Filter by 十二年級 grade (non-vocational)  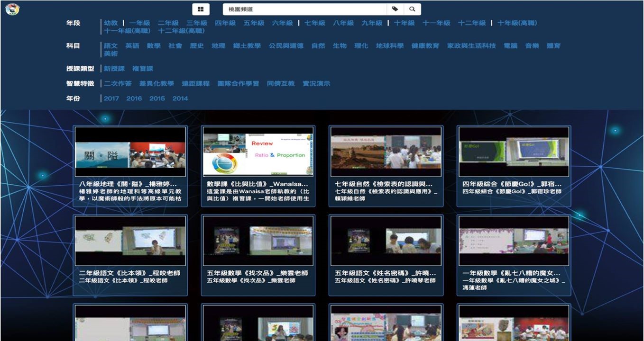tap(472, 23)
